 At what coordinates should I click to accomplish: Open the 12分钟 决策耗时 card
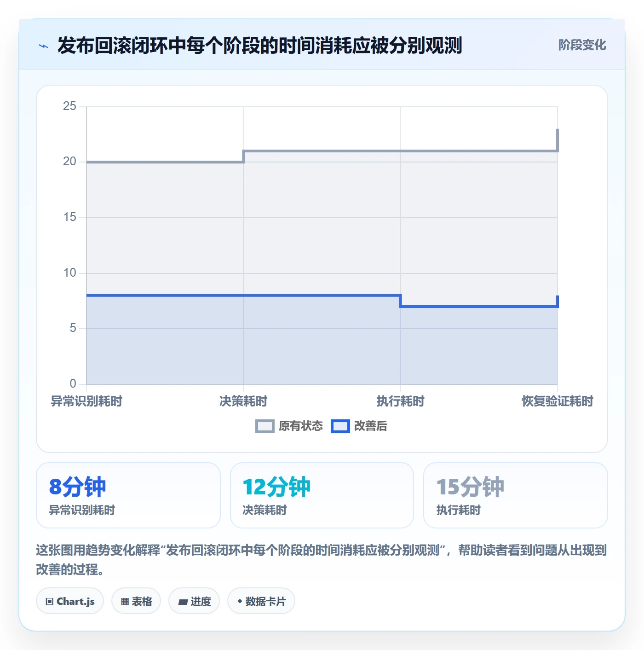tap(322, 495)
